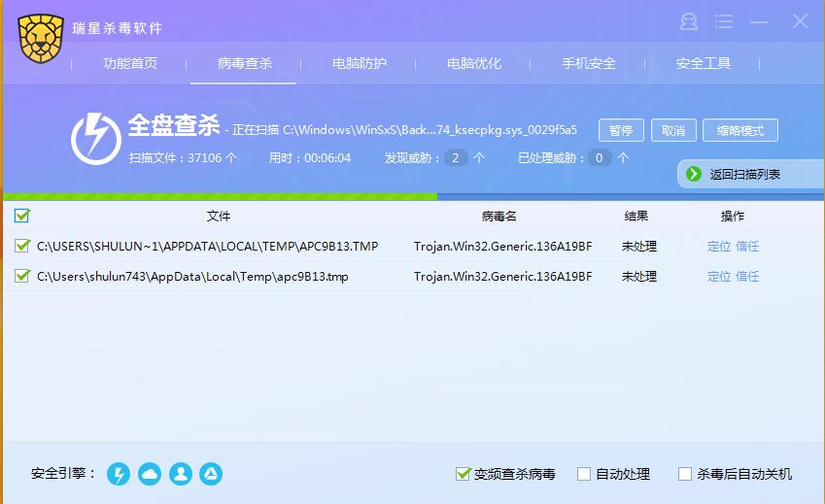The width and height of the screenshot is (825, 504).
Task: Select path C:\USERS\SHULUN~1\...\APC9B13.TMP
Action: point(207,246)
